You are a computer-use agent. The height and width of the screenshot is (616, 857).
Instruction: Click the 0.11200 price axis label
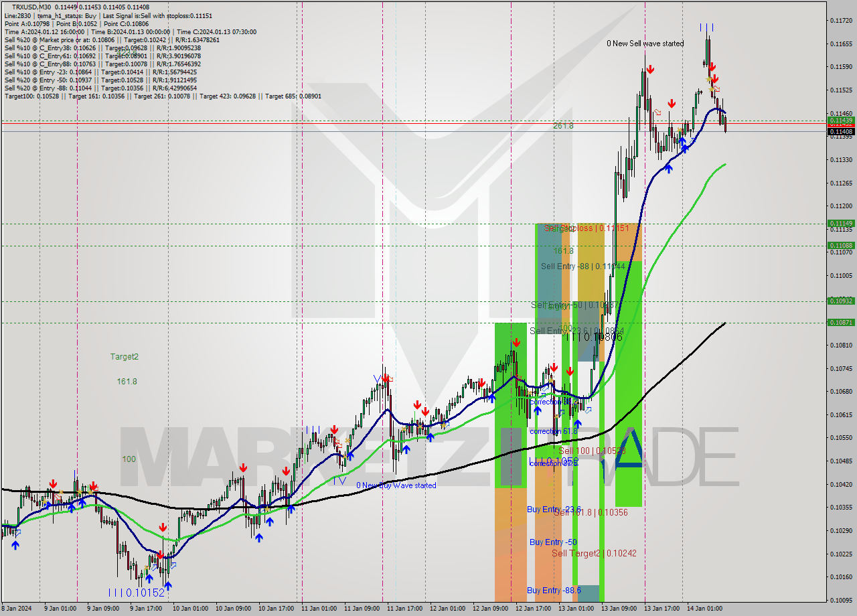pos(841,206)
